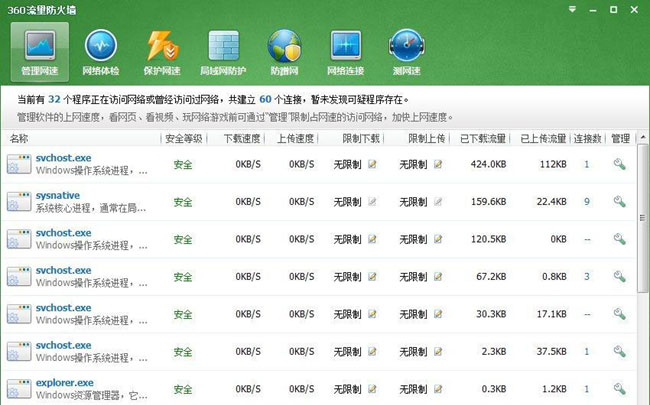The height and width of the screenshot is (405, 650).
Task: Click the 32 programs count in summary
Action: (54, 99)
